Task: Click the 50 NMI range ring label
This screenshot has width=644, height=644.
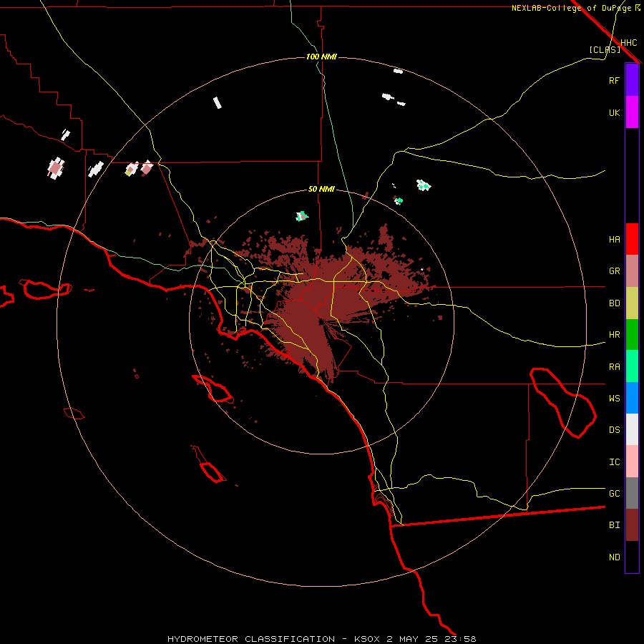Action: pos(321,189)
